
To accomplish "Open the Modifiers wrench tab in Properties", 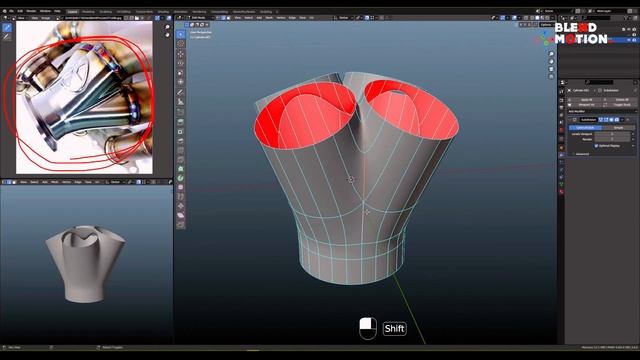I will point(562,155).
